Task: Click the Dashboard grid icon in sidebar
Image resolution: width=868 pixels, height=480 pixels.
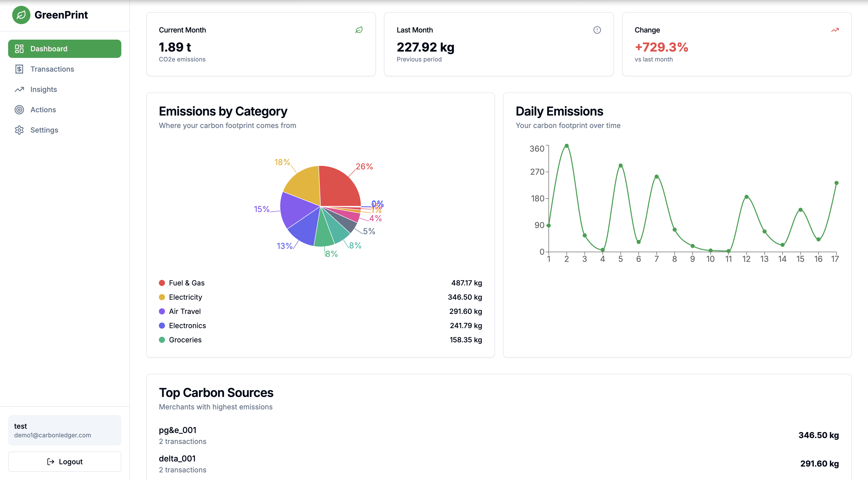Action: (19, 49)
